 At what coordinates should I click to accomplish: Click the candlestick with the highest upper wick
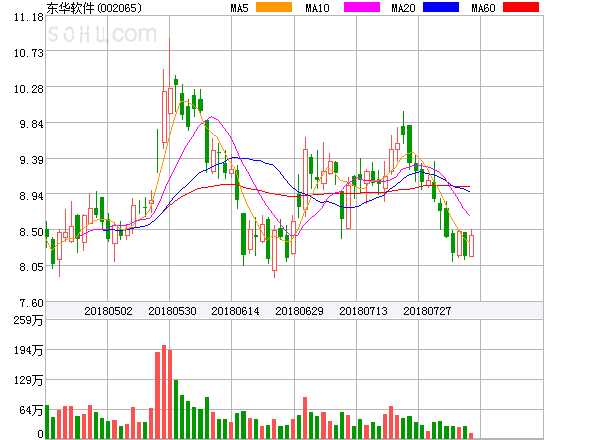tap(170, 76)
